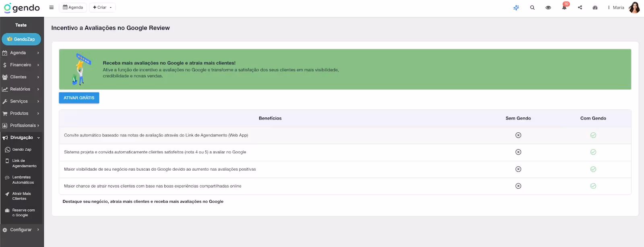Toggle the hamburger sidebar menu
Image resolution: width=644 pixels, height=247 pixels.
52,7
